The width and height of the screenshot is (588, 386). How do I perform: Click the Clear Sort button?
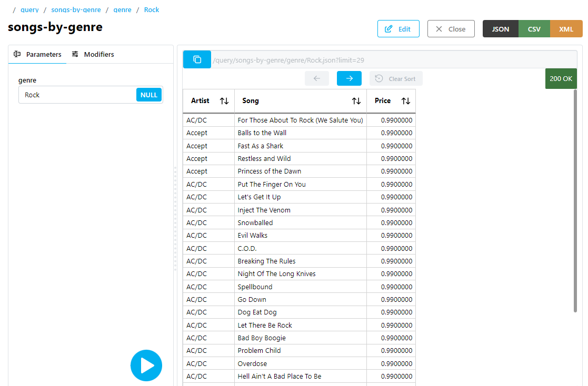pos(396,78)
